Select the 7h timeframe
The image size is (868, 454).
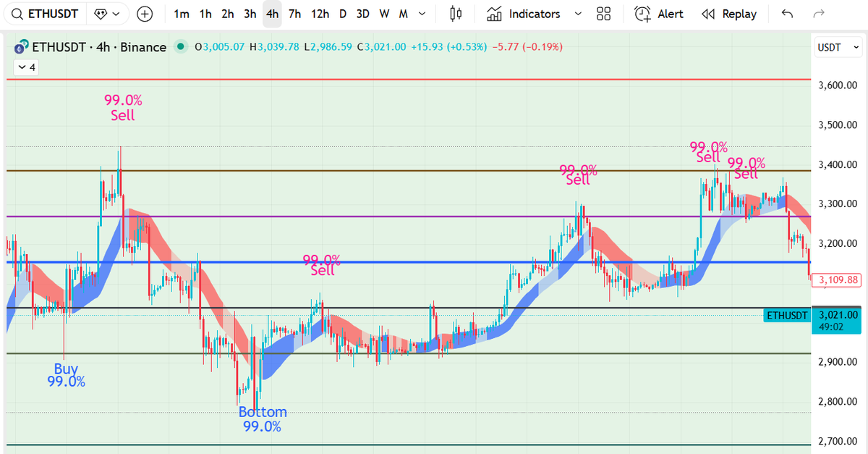coord(294,14)
